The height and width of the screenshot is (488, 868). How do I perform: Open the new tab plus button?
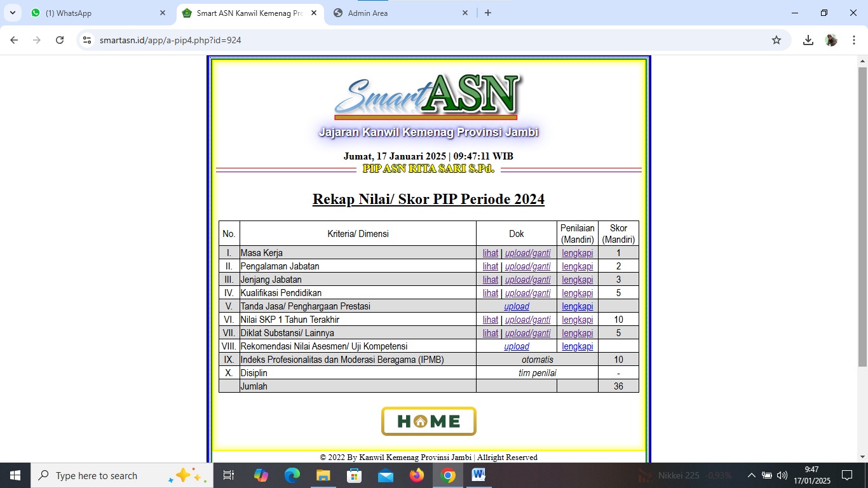(x=488, y=13)
